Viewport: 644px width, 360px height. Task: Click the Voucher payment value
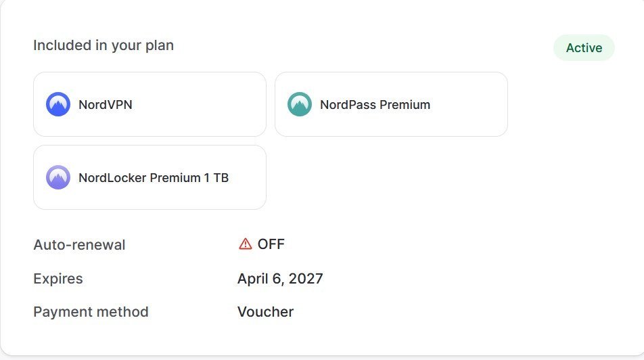[x=265, y=312]
